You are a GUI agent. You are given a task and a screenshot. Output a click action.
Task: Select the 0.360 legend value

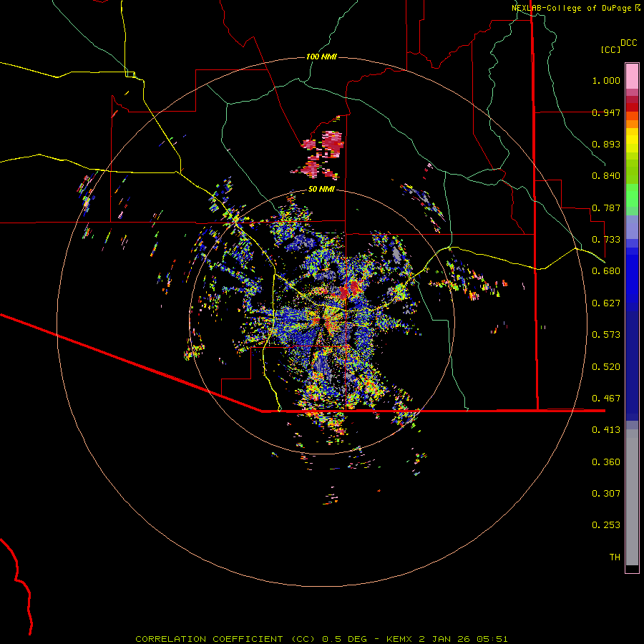click(606, 462)
